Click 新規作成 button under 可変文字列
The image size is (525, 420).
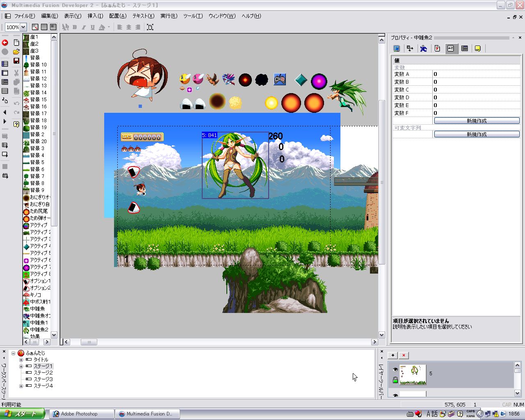tap(477, 135)
